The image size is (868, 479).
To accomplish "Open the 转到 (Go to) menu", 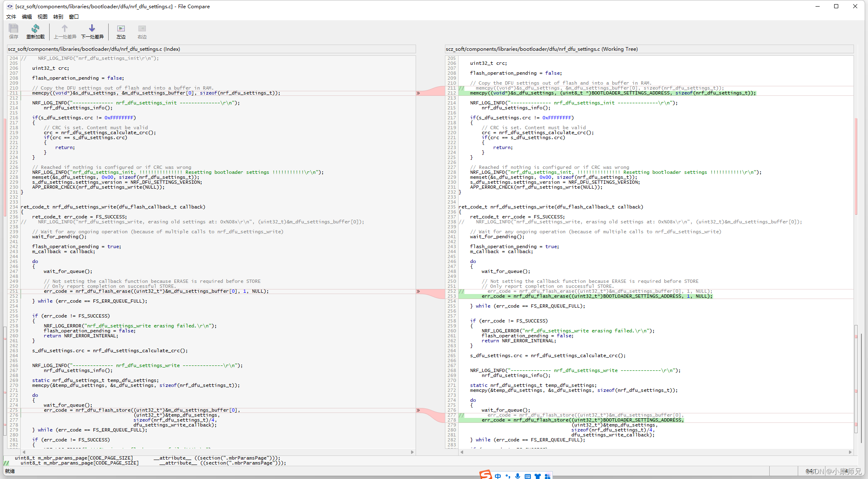I will (58, 17).
